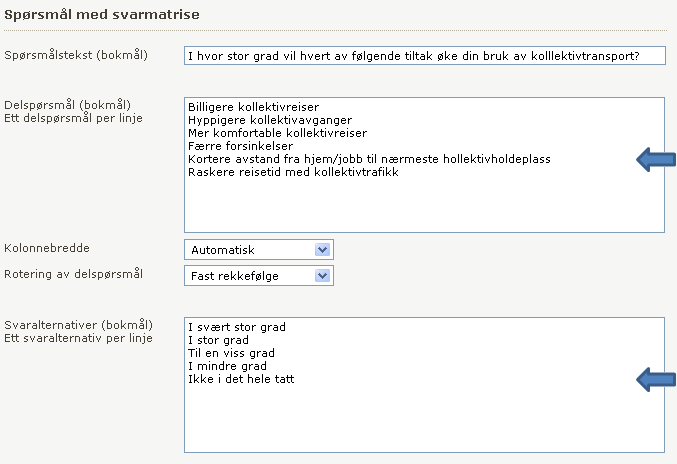
Task: Click answer option 'I stor grad'
Action: click(218, 340)
